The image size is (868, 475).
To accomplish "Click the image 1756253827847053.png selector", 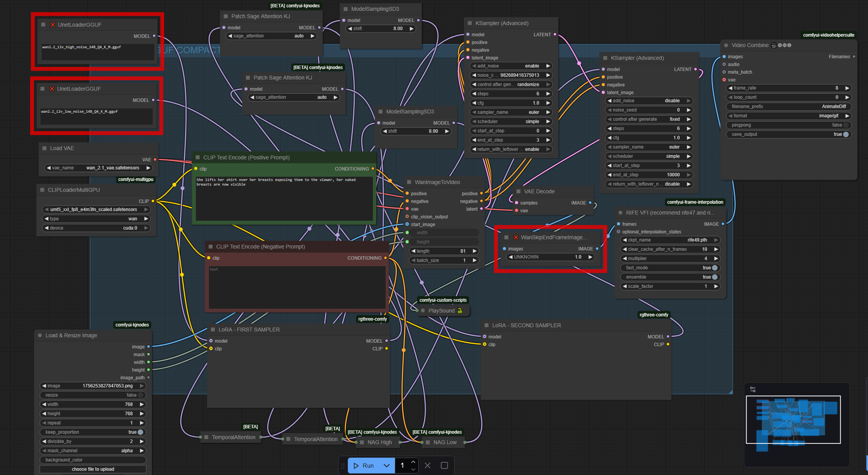I will coord(93,386).
